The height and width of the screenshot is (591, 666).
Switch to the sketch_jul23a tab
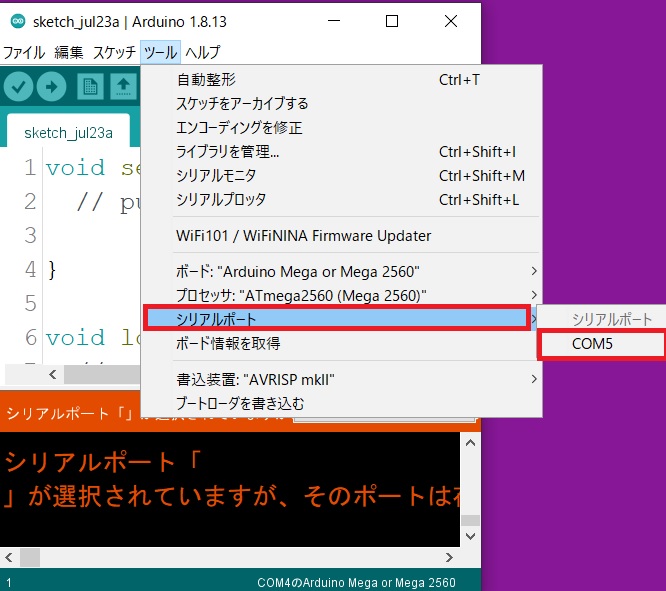click(68, 133)
